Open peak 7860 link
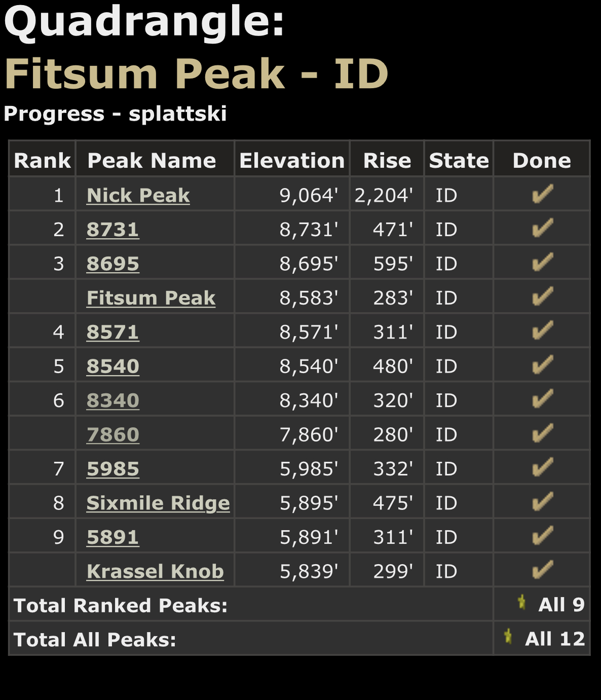Viewport: 601px width, 700px height. coord(112,434)
